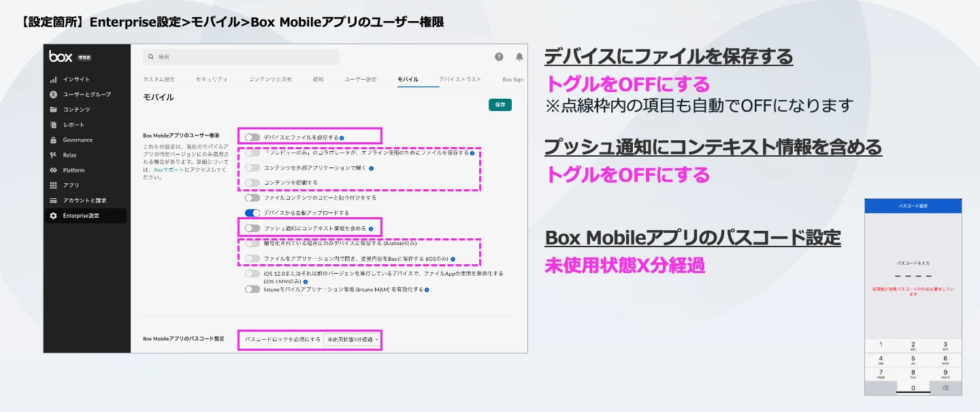Open Relay in the sidebar
Viewport: 980px width, 412px height.
tap(63, 155)
